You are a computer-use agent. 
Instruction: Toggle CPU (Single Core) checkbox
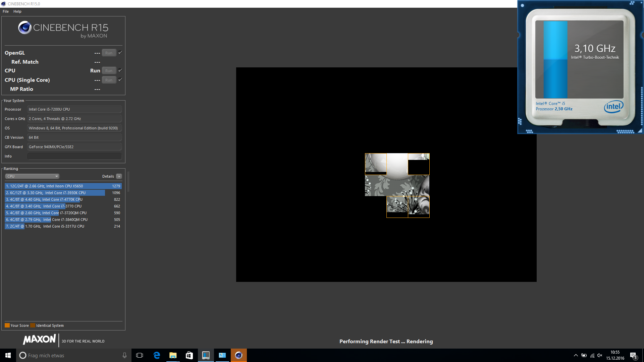[120, 80]
